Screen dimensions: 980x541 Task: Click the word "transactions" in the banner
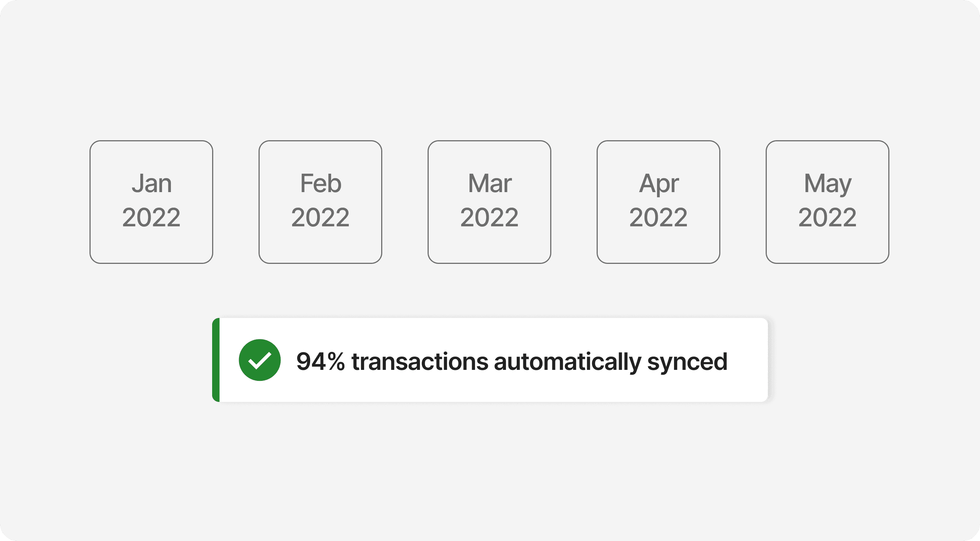point(419,361)
